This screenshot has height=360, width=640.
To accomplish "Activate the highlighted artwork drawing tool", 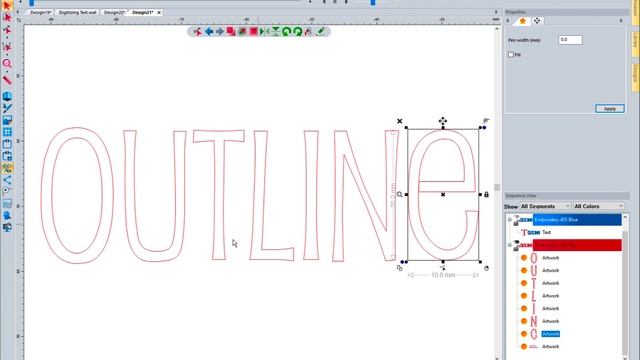I will [x=7, y=168].
